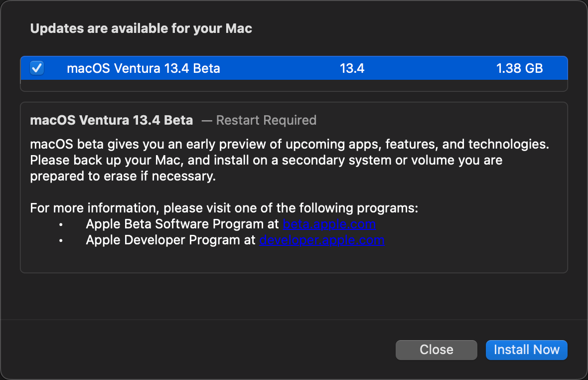
Task: Select the macOS Ventura 13.4 Beta list row name
Action: 144,68
